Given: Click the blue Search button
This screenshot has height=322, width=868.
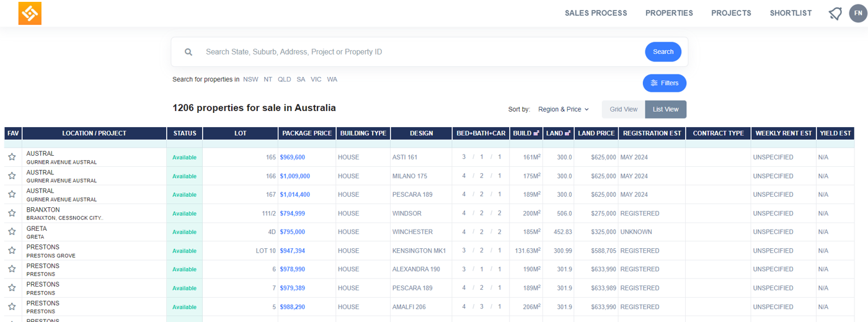Looking at the screenshot, I should pyautogui.click(x=663, y=52).
